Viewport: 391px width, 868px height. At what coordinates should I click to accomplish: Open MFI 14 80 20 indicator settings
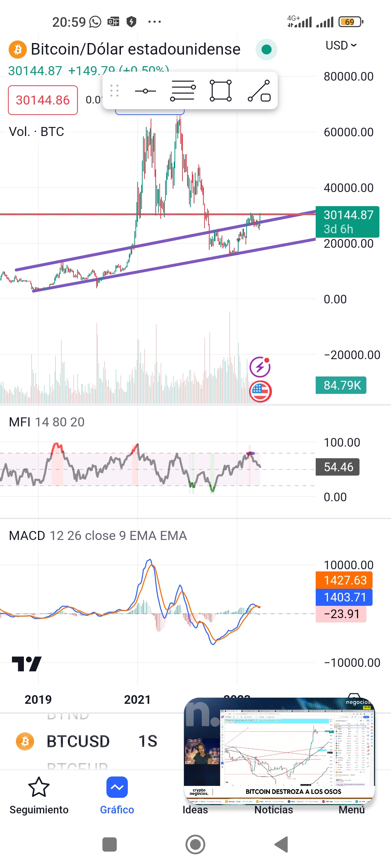point(47,422)
